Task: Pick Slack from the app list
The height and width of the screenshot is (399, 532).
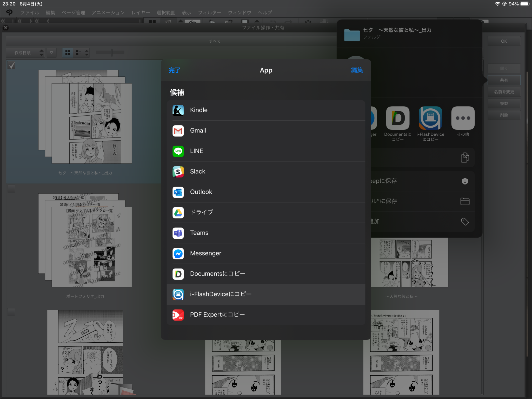Action: point(266,172)
